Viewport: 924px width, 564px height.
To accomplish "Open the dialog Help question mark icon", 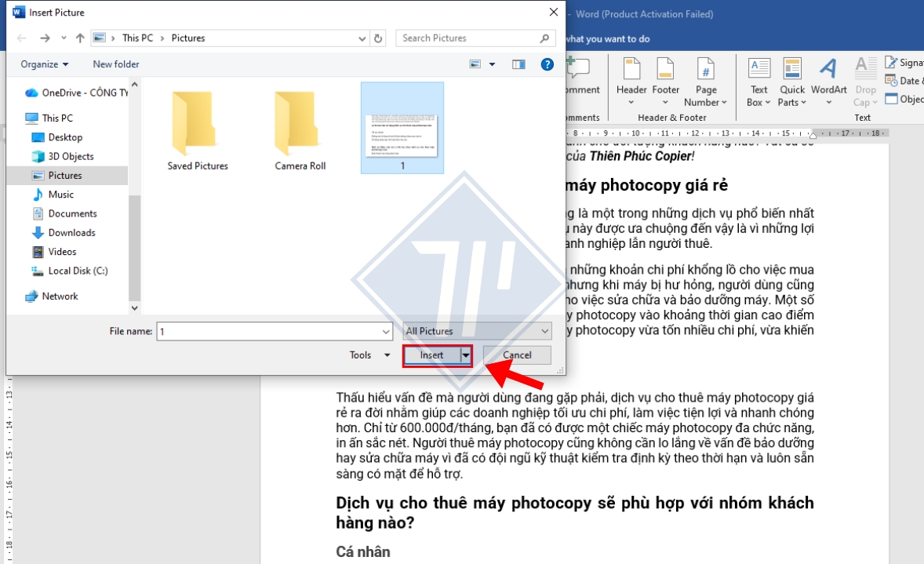I will pos(547,64).
